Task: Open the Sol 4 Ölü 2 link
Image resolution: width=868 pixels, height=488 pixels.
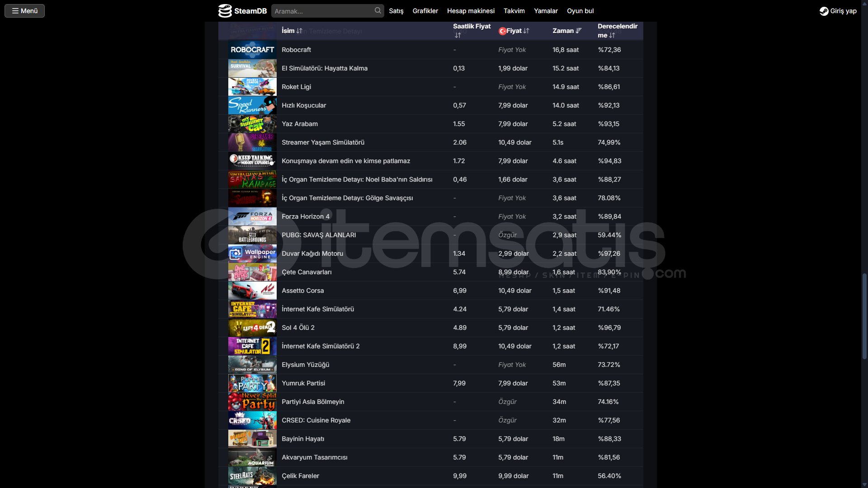Action: coord(298,328)
